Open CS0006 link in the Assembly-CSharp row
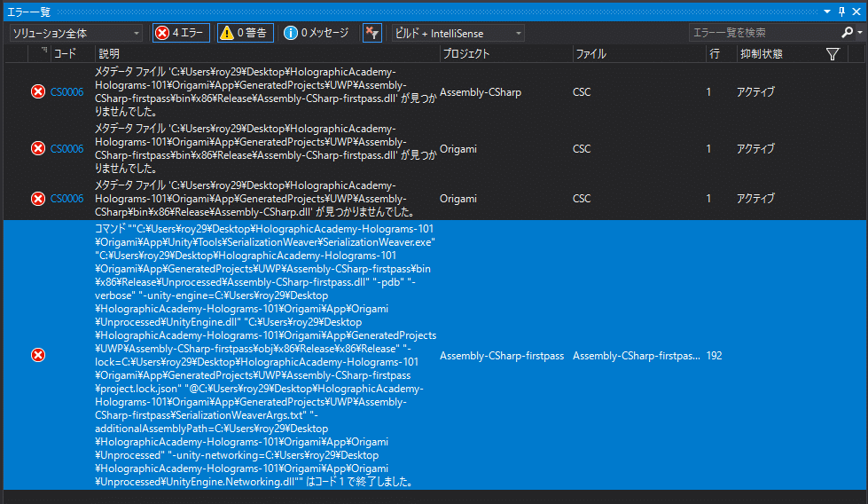Screen dimensions: 868x504 click(67, 92)
